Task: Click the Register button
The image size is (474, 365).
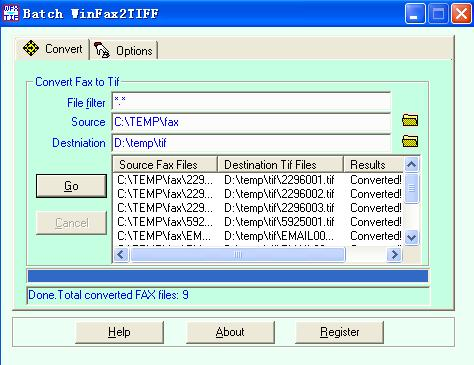Action: coord(339,332)
